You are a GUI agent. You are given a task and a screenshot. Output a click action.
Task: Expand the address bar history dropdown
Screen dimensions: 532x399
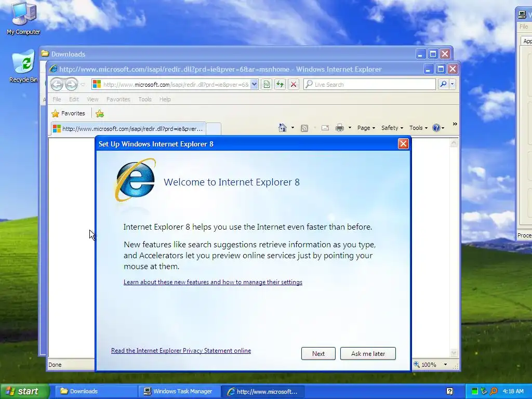[x=254, y=85]
